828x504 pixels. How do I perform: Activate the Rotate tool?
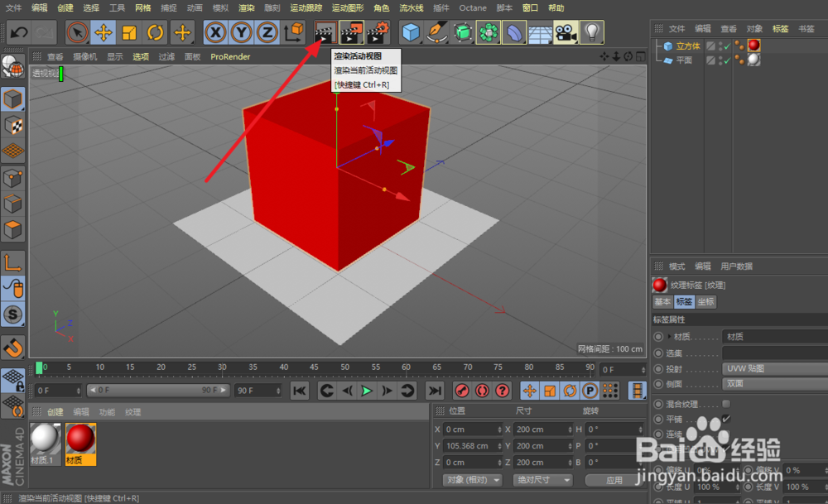click(156, 33)
